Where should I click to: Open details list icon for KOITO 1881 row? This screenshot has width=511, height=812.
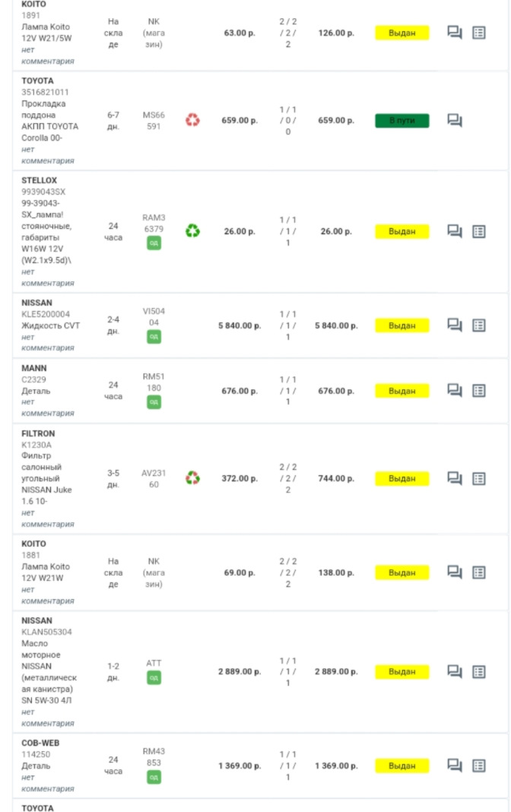click(x=479, y=573)
